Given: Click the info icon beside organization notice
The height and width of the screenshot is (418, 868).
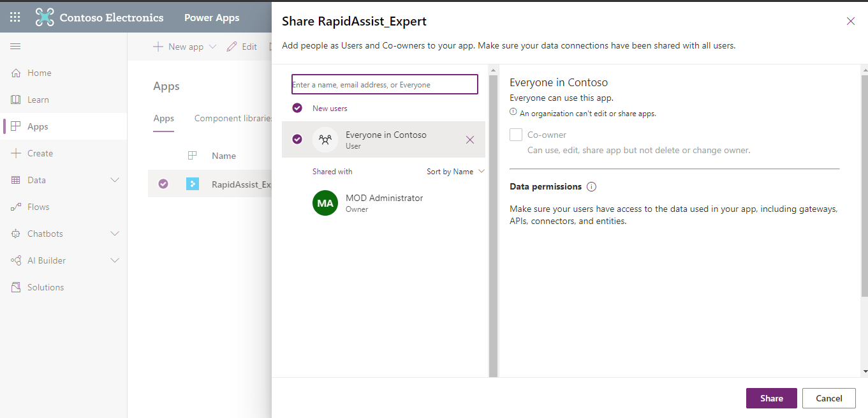Looking at the screenshot, I should (x=513, y=111).
